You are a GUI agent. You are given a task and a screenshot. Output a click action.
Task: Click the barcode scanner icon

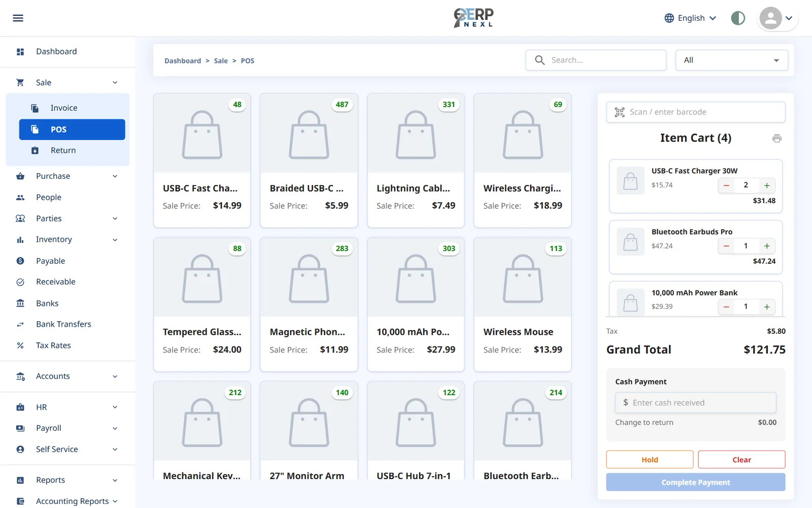[x=620, y=112]
